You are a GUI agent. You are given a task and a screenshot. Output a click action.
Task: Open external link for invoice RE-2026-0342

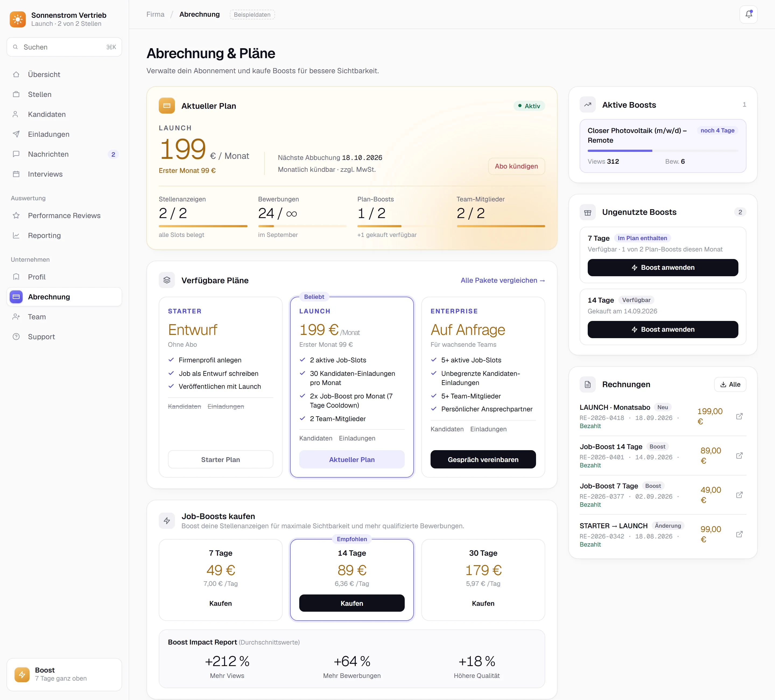pos(739,534)
